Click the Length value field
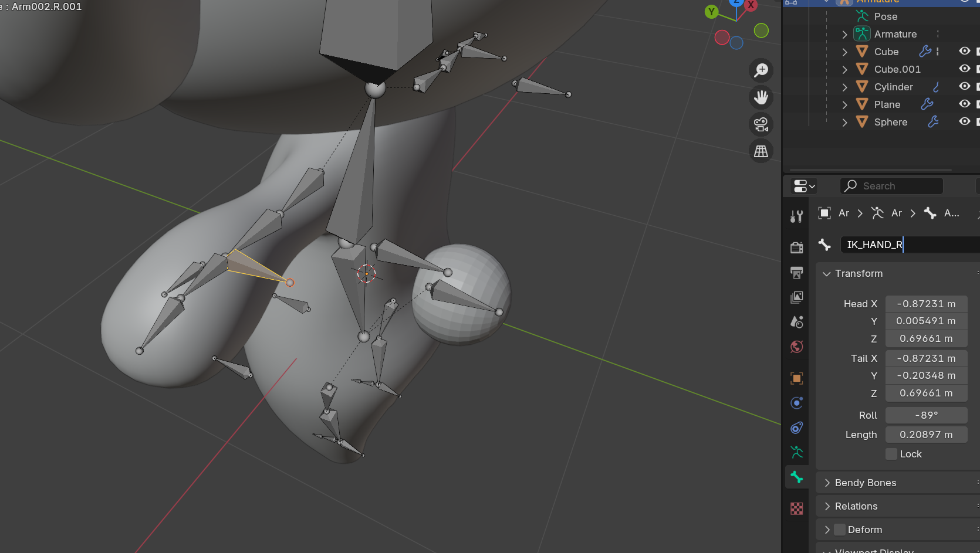Screen dimensions: 980x553 tap(926, 435)
